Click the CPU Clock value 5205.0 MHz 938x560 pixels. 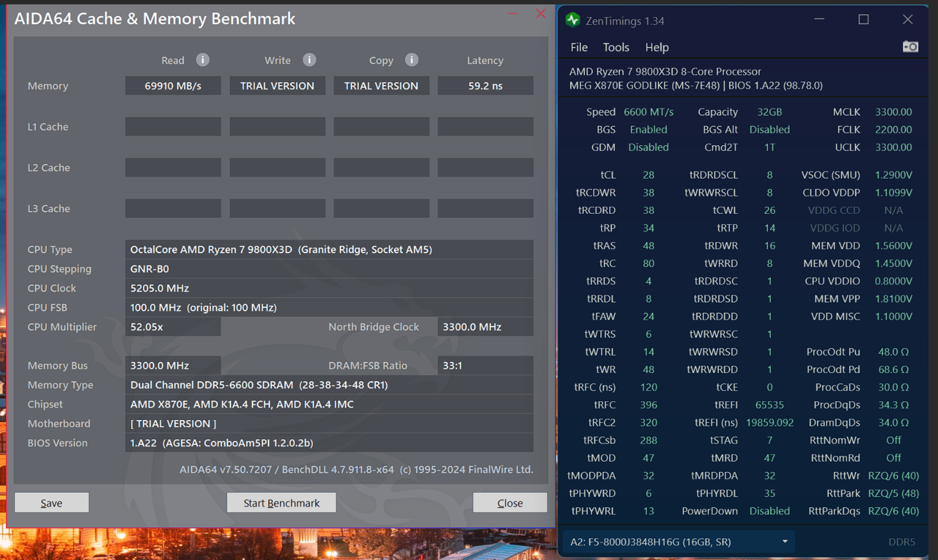coord(329,288)
